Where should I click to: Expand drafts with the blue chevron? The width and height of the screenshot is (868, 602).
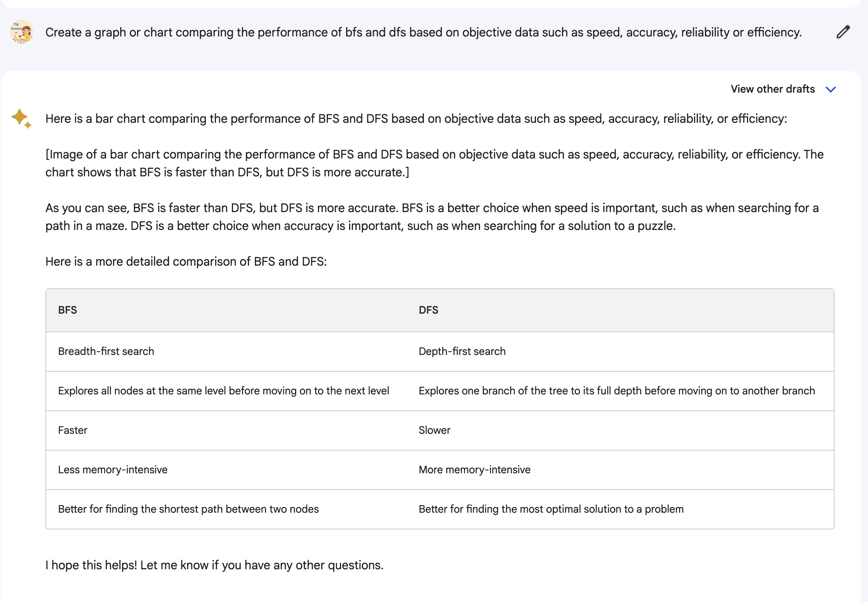[x=831, y=89]
